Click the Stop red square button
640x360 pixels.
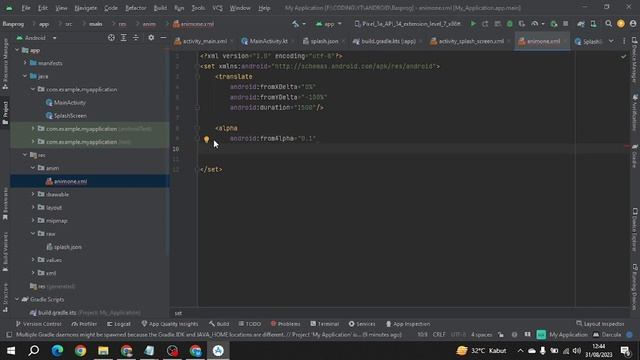(x=565, y=24)
